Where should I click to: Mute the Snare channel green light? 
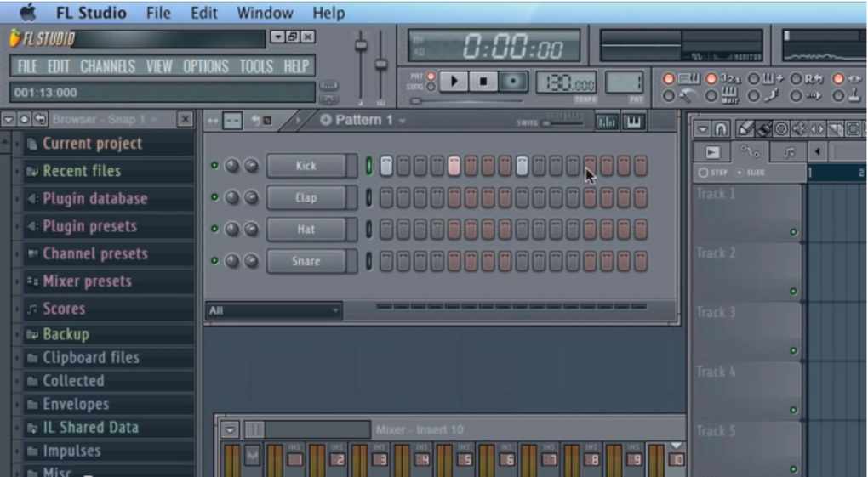pyautogui.click(x=214, y=261)
